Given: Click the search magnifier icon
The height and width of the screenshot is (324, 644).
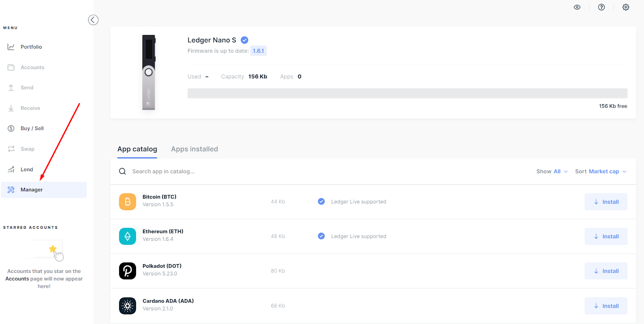Looking at the screenshot, I should [x=122, y=171].
